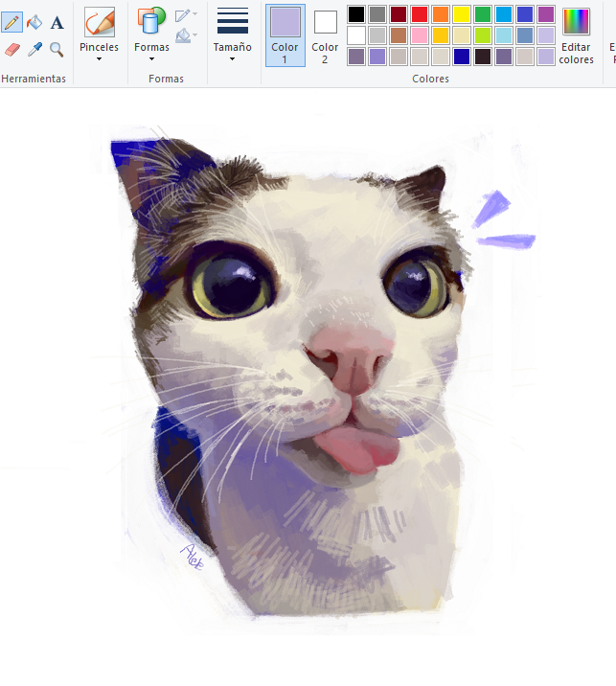The width and height of the screenshot is (616, 686).
Task: Pick the orange color swatch
Action: [x=441, y=14]
